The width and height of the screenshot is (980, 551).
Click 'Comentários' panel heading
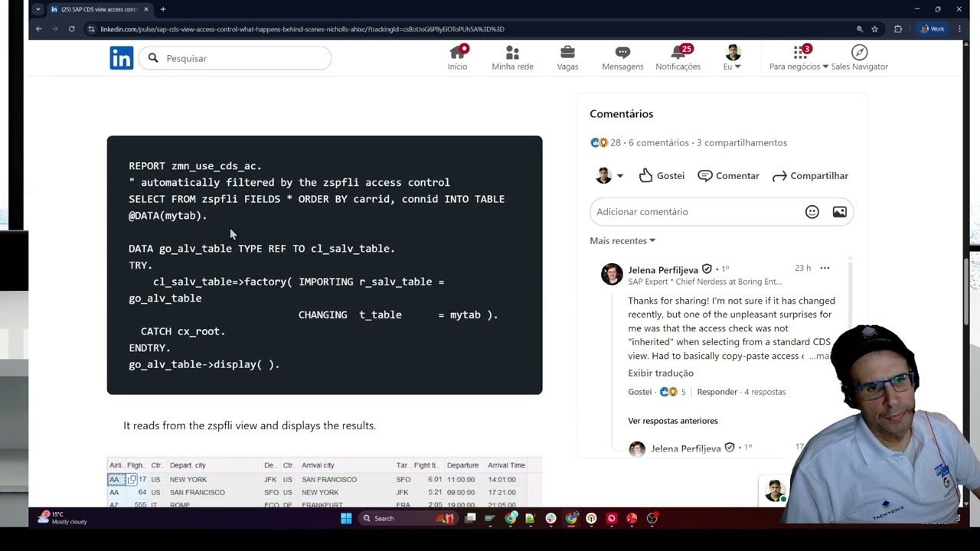click(x=621, y=114)
